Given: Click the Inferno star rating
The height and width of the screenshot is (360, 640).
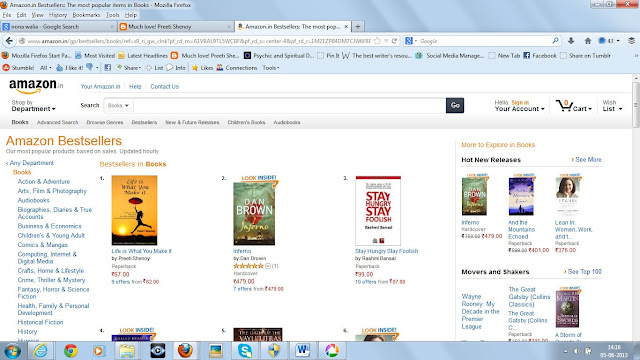Looking at the screenshot, I should click(248, 266).
